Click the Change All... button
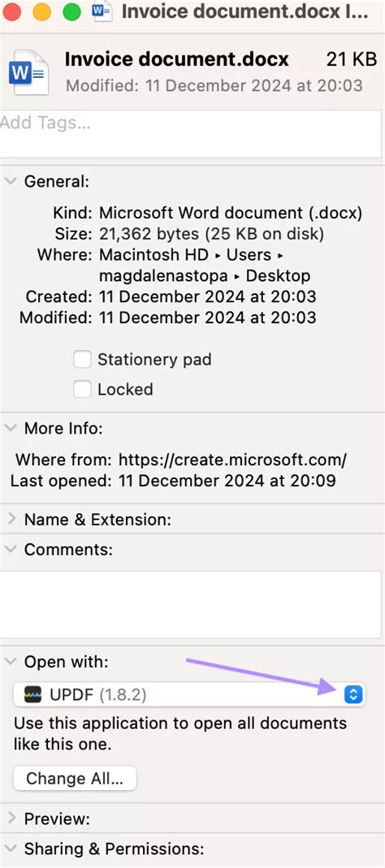Screen dimensions: 385x868 tap(75, 779)
